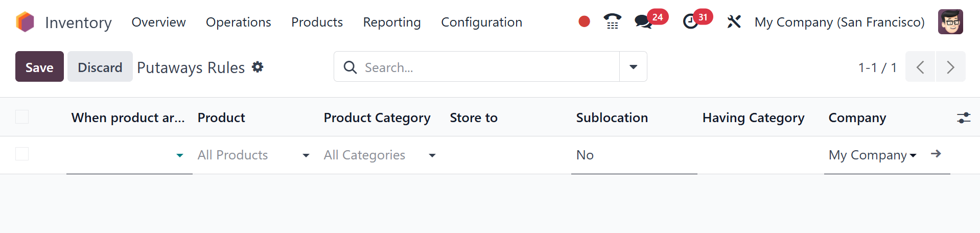980x233 pixels.
Task: Tick the putaway rule row checkbox
Action: tap(22, 154)
